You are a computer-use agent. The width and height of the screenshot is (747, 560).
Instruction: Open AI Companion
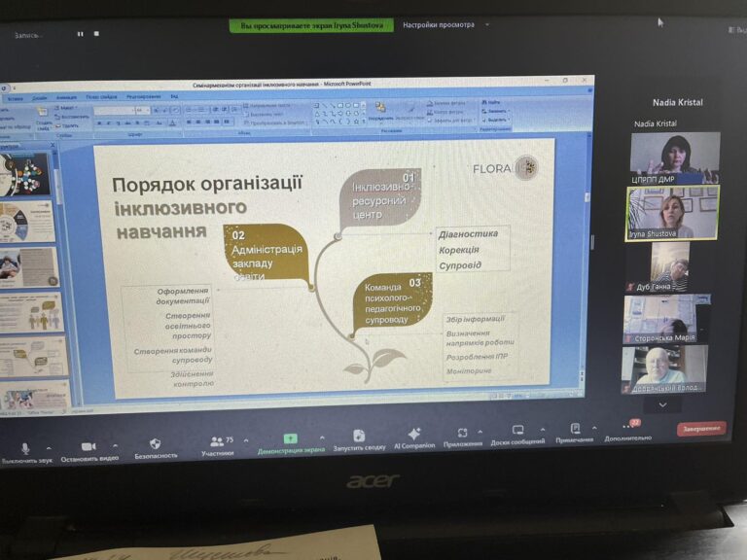414,434
